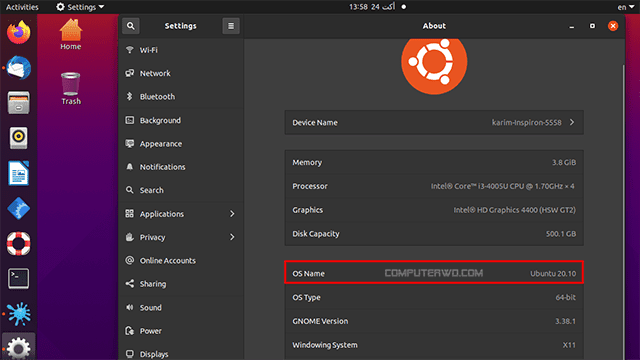Click the Memory 3.8 GiB row
Image resolution: width=640 pixels, height=360 pixels.
click(x=434, y=162)
